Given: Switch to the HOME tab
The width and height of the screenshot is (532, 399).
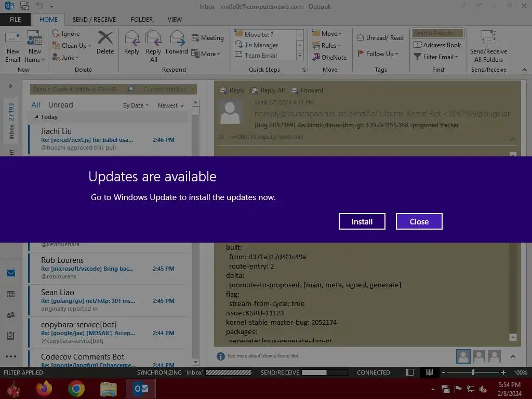Looking at the screenshot, I should 48,19.
